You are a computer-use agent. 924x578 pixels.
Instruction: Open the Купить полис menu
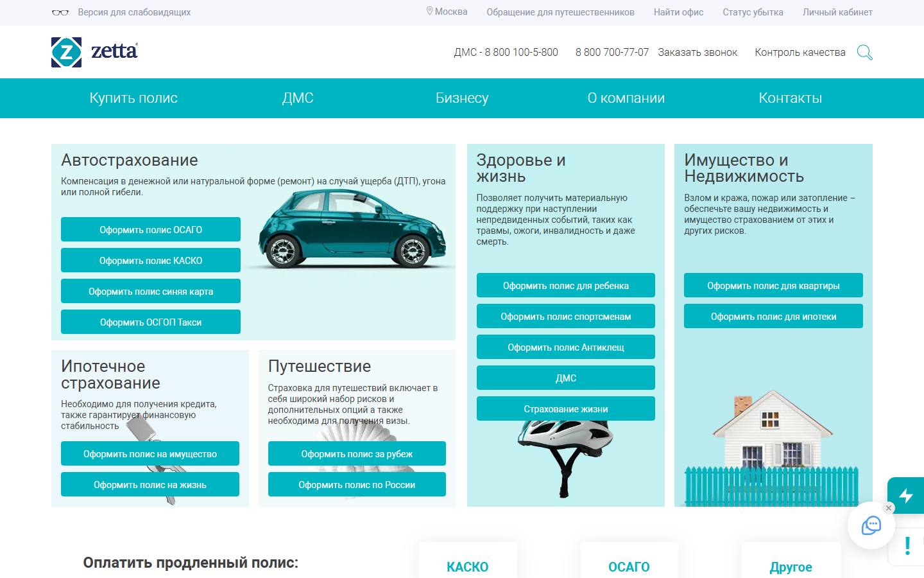click(x=133, y=98)
